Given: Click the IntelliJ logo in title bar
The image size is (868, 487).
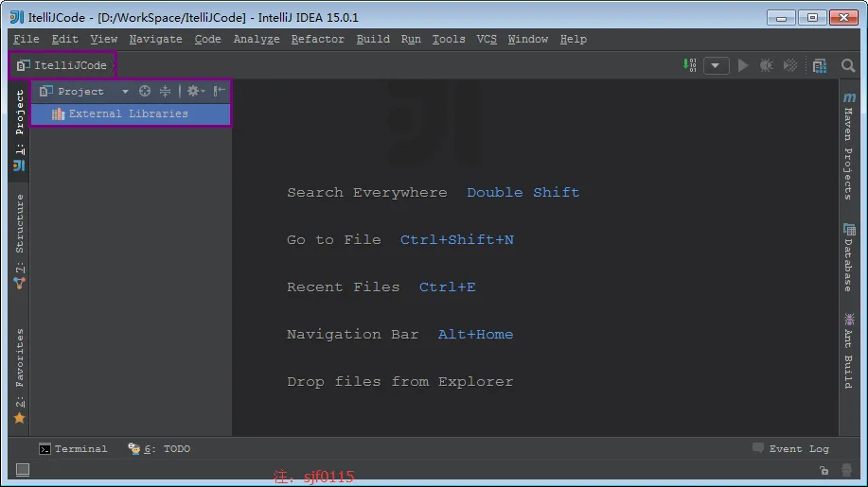Looking at the screenshot, I should click(17, 17).
